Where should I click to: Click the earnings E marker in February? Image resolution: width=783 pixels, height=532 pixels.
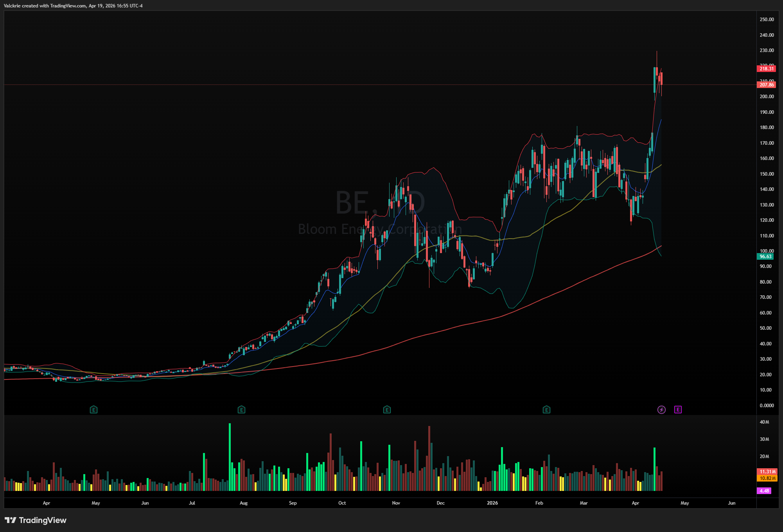coord(546,410)
